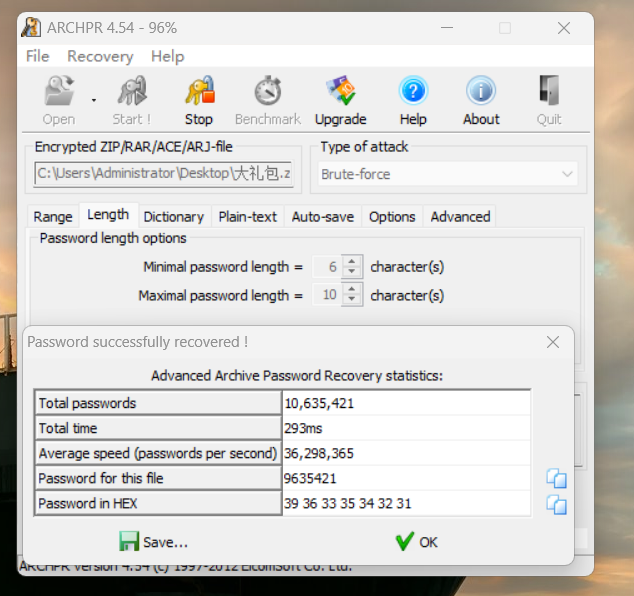Select the average speed value 36,298,365

(x=319, y=453)
